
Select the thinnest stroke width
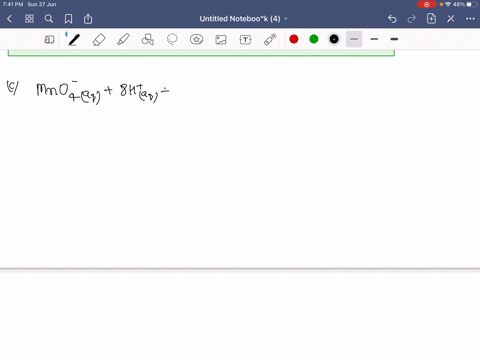pyautogui.click(x=354, y=39)
